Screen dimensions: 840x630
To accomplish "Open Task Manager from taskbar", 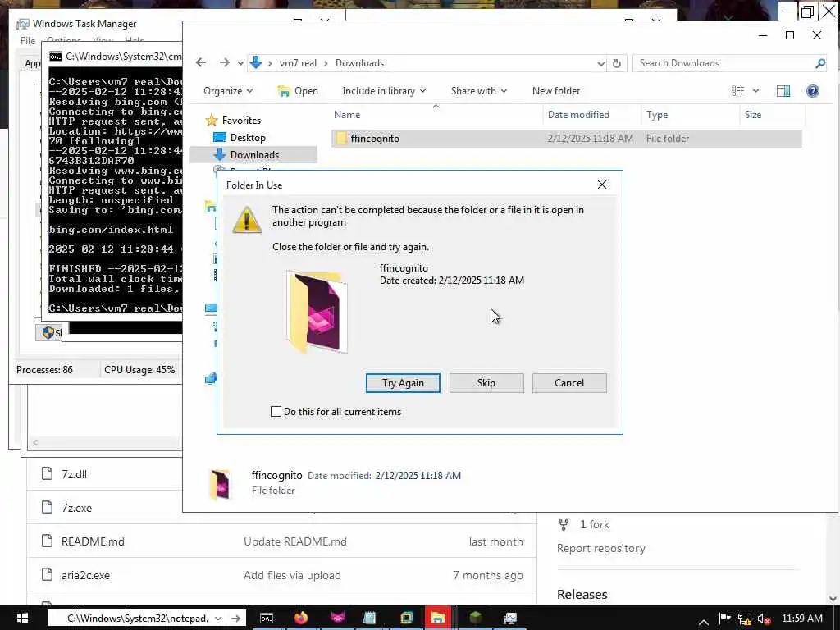I will pyautogui.click(x=509, y=619).
